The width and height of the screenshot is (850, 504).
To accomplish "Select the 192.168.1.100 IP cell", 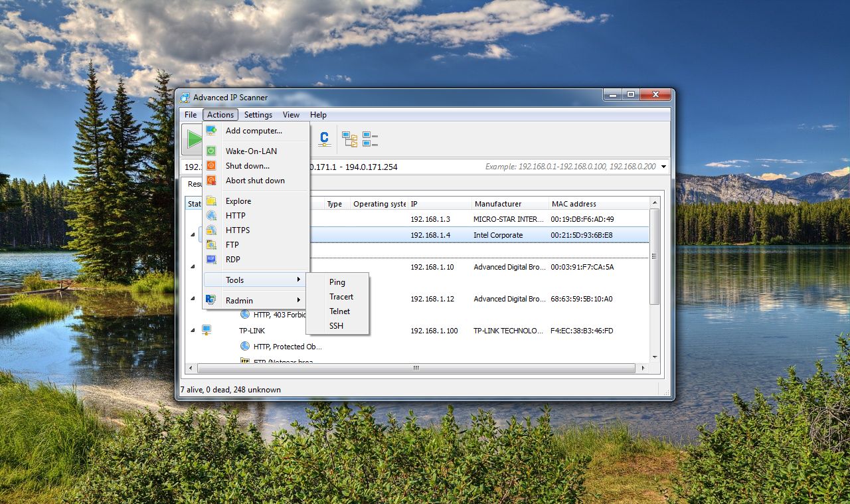I will coord(434,331).
